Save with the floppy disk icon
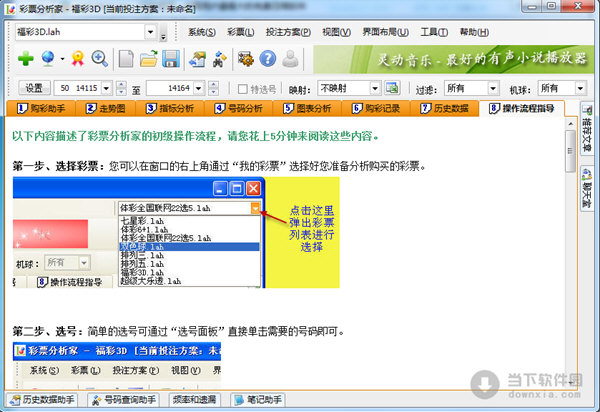The image size is (600, 412). (171, 59)
